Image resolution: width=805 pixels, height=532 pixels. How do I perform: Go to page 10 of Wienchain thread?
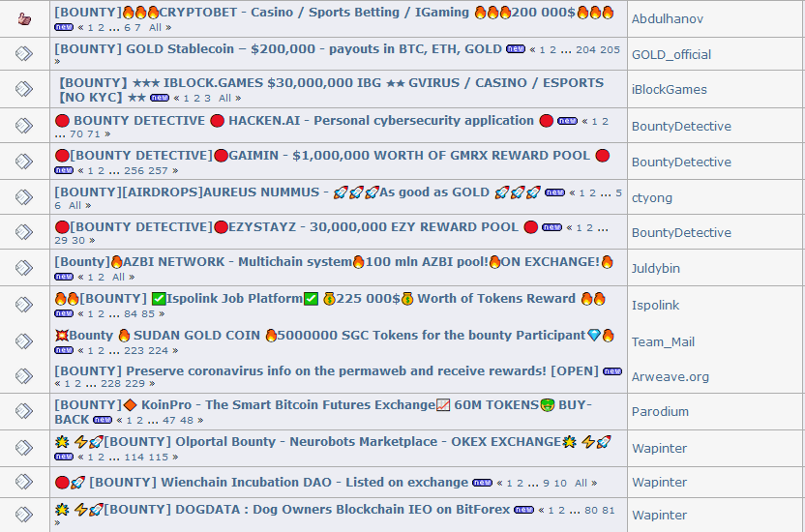pyautogui.click(x=560, y=484)
